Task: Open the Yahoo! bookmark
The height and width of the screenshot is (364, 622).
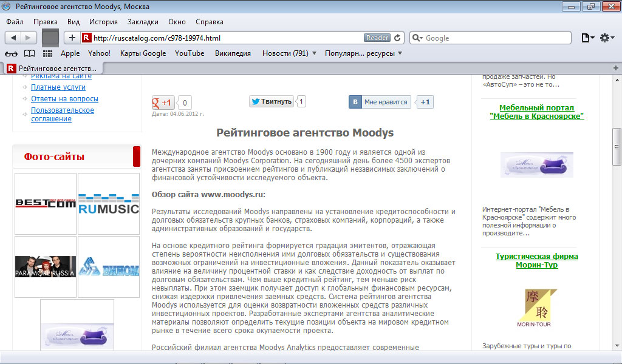Action: (x=99, y=53)
